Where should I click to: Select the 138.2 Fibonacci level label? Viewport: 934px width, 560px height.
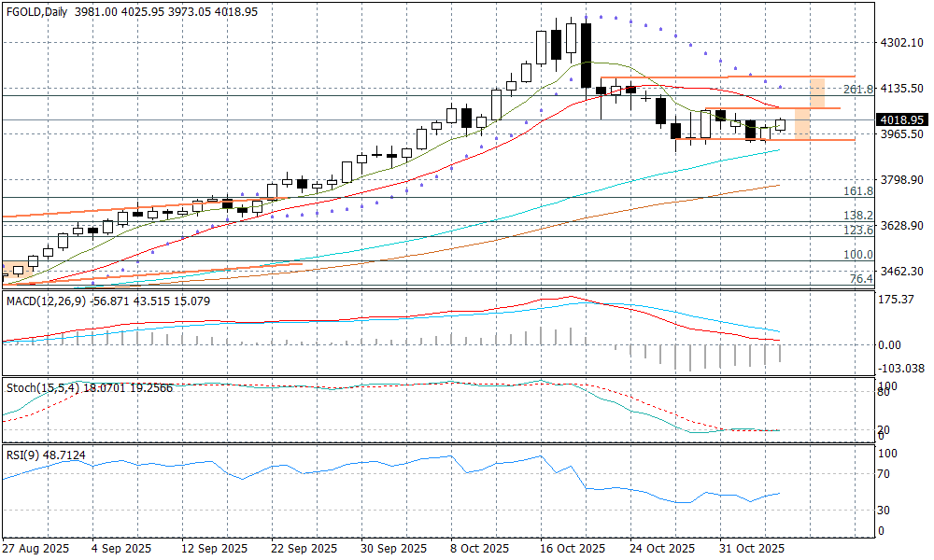(x=857, y=216)
